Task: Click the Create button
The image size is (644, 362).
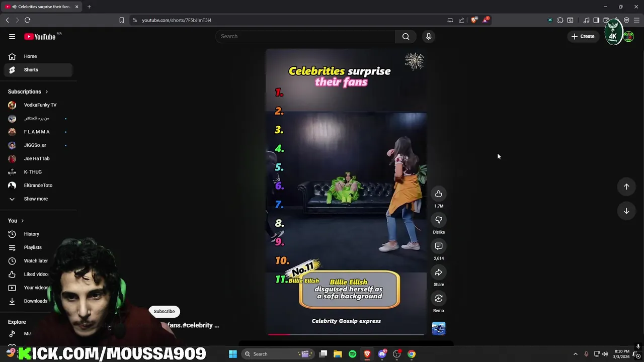Action: pyautogui.click(x=583, y=36)
